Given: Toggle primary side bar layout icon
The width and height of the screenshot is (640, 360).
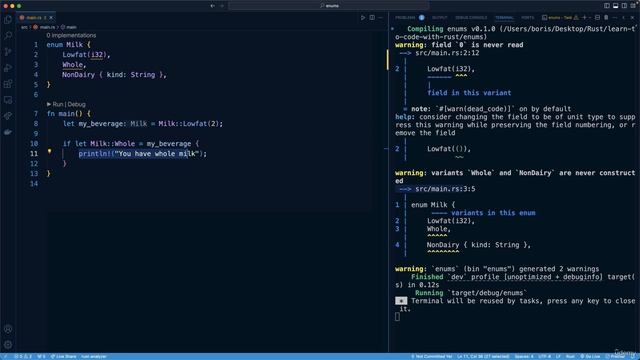Looking at the screenshot, I should (x=607, y=6).
